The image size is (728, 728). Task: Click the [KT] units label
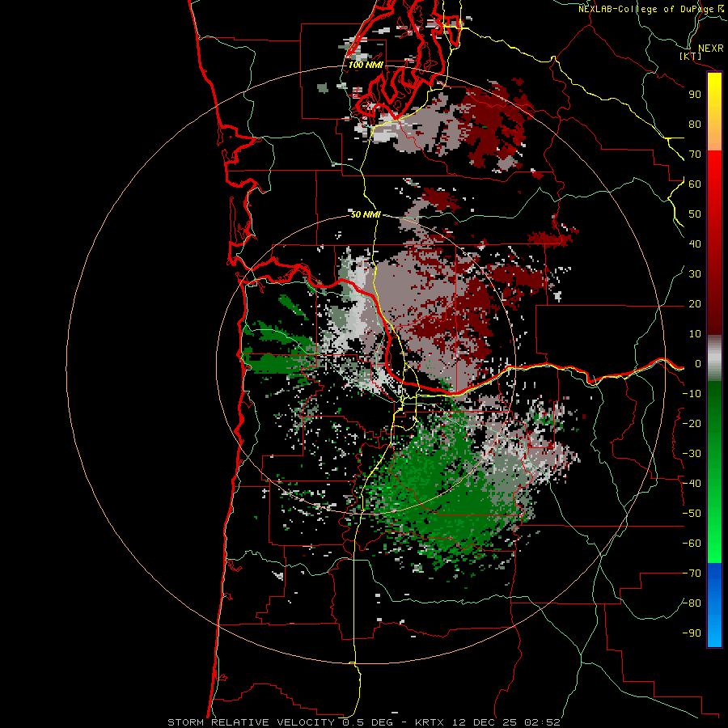tap(691, 56)
